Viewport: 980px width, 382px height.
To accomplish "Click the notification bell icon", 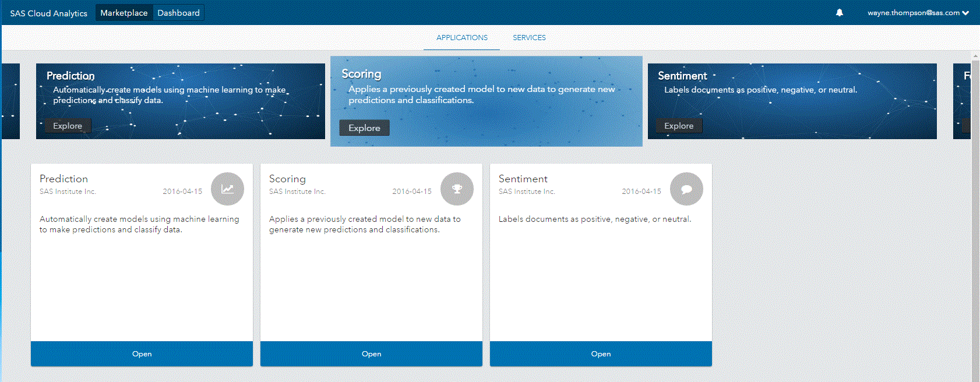I will pyautogui.click(x=839, y=13).
